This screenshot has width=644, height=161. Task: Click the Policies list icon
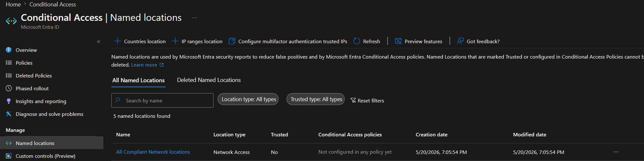click(x=9, y=63)
